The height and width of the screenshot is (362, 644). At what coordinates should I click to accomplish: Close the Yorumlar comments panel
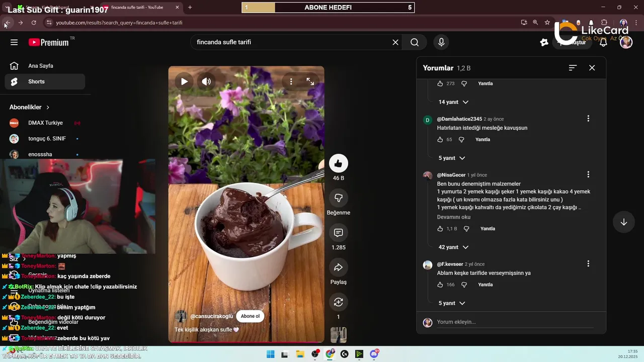592,68
